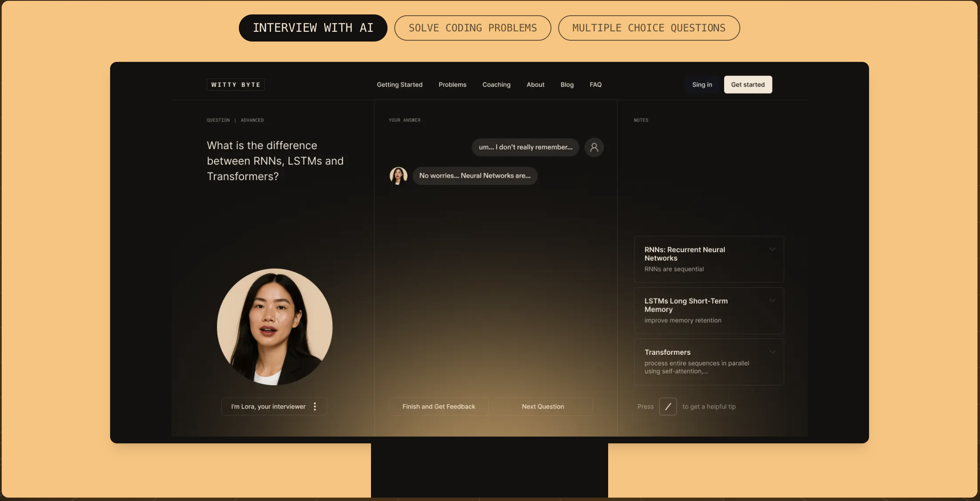Click the Sing in button

pos(702,84)
